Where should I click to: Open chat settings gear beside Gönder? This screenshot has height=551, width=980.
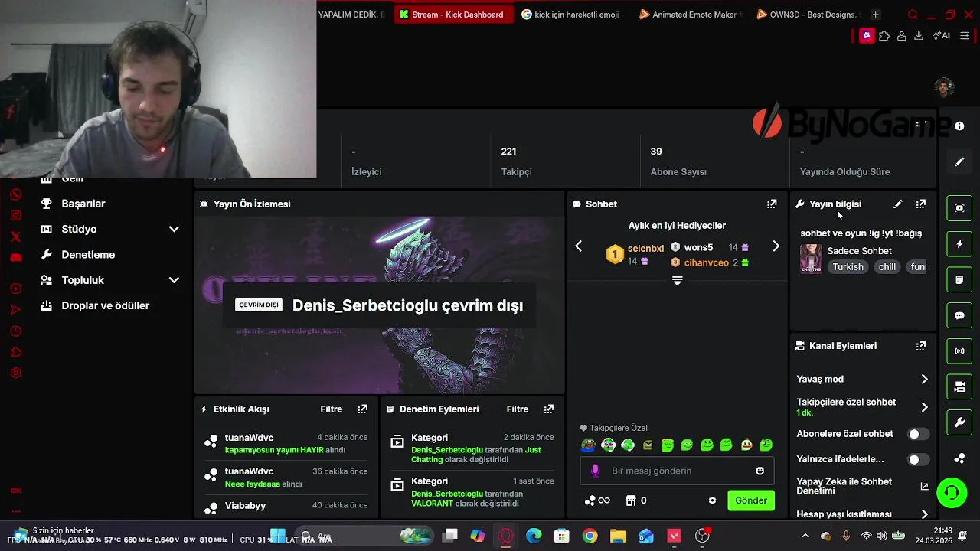click(x=712, y=500)
